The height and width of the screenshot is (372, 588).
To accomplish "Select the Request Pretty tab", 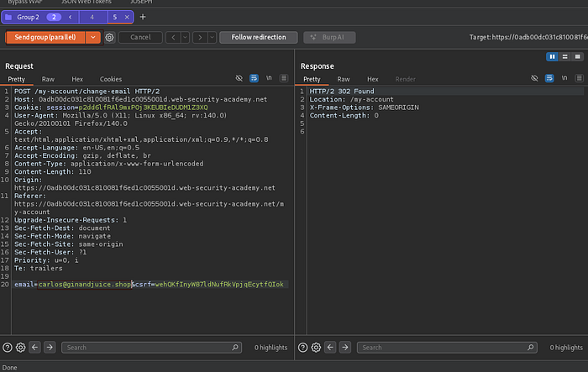I will pos(17,79).
